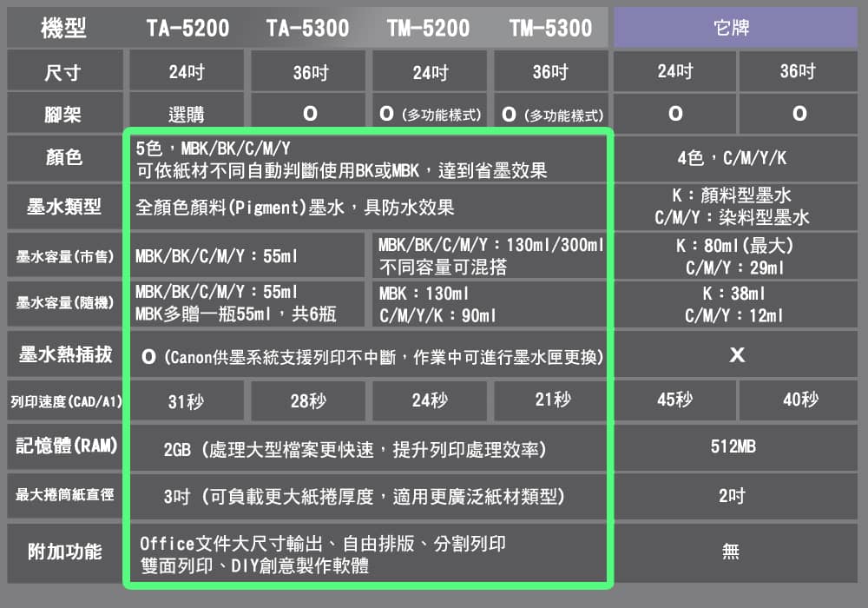Click the Canon供墨系統支援列印不中斷 cell
Image resolution: width=868 pixels, height=608 pixels.
tap(368, 355)
